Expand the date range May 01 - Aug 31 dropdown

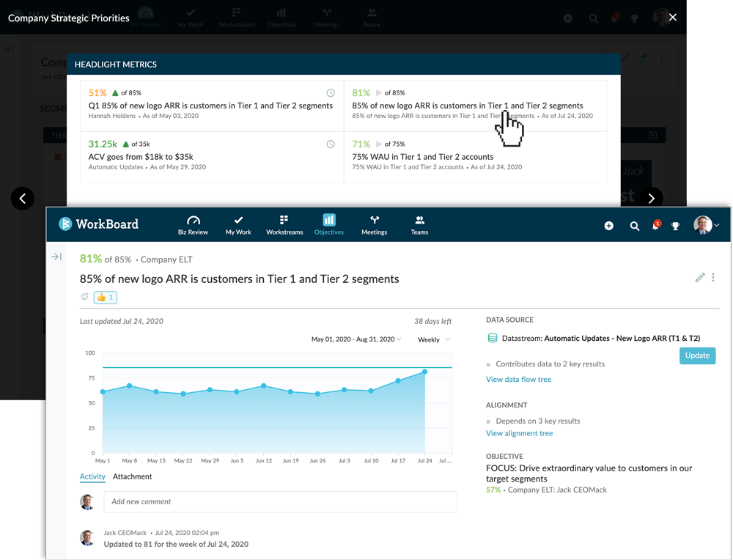tap(356, 339)
